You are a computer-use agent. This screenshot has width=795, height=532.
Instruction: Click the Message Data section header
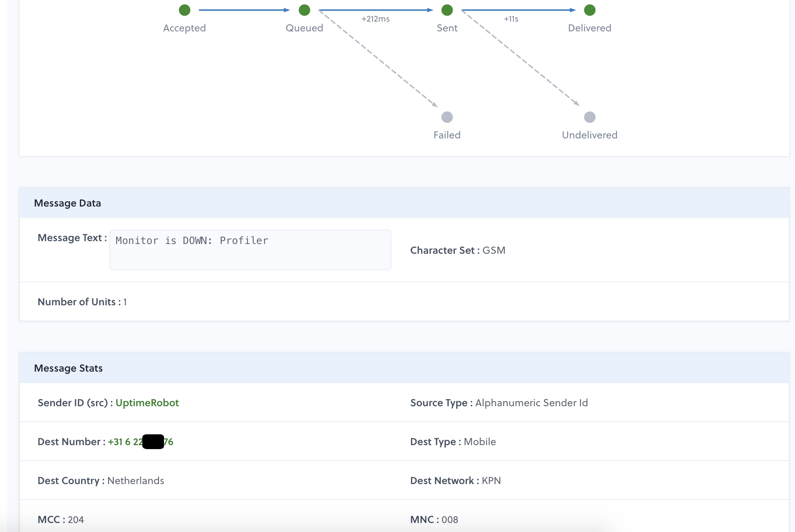[67, 203]
